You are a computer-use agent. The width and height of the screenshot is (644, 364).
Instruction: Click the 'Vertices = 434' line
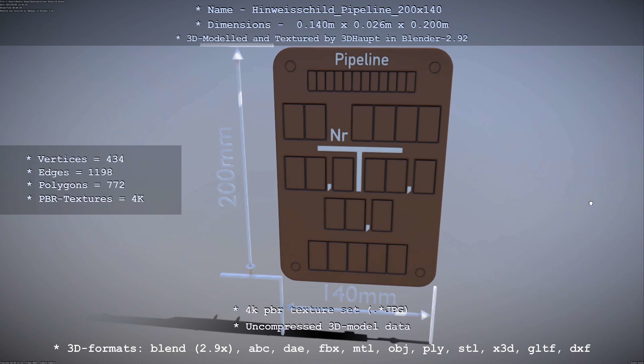point(75,159)
